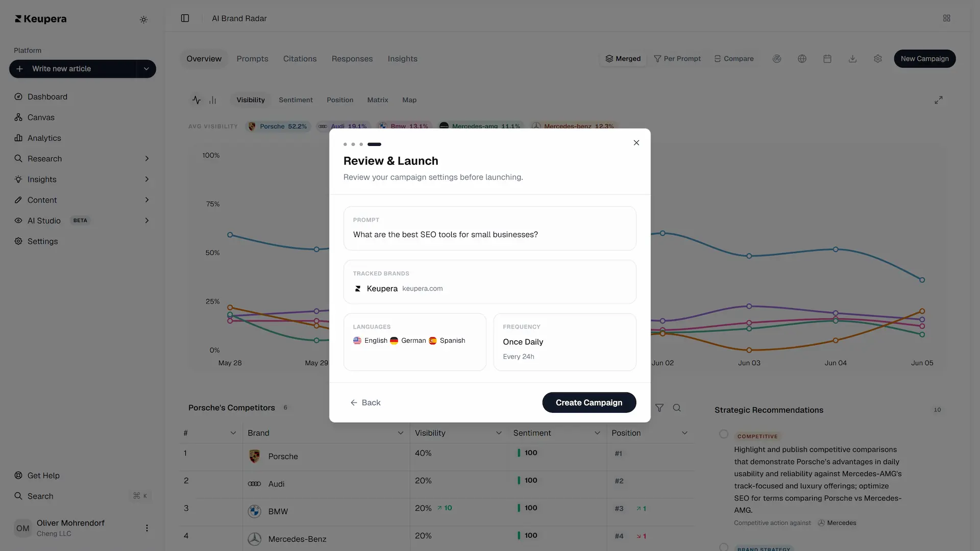
Task: Click the Create Campaign button
Action: (x=589, y=403)
